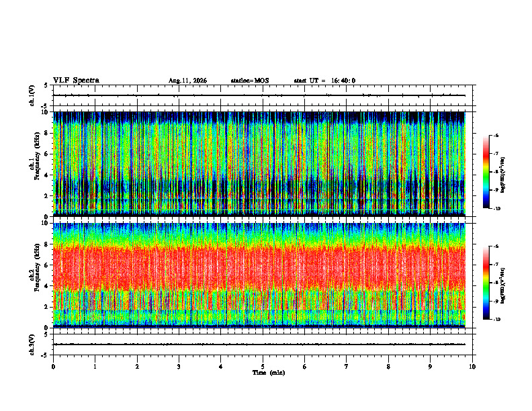
Task: Click the -10 label on the lower color bar
Action: (x=497, y=320)
